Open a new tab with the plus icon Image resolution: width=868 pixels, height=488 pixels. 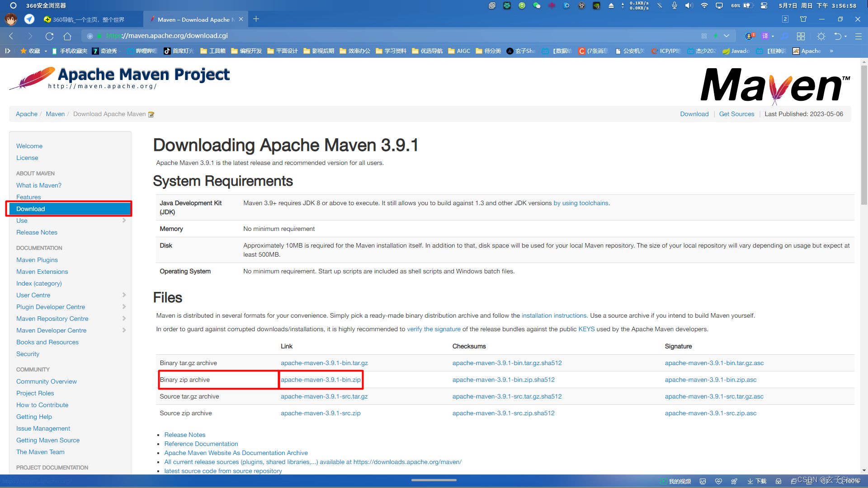[256, 19]
